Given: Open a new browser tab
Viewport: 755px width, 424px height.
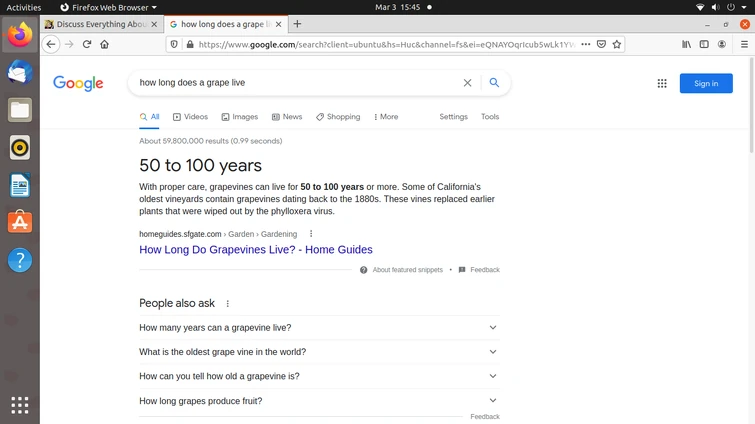Looking at the screenshot, I should pos(297,24).
